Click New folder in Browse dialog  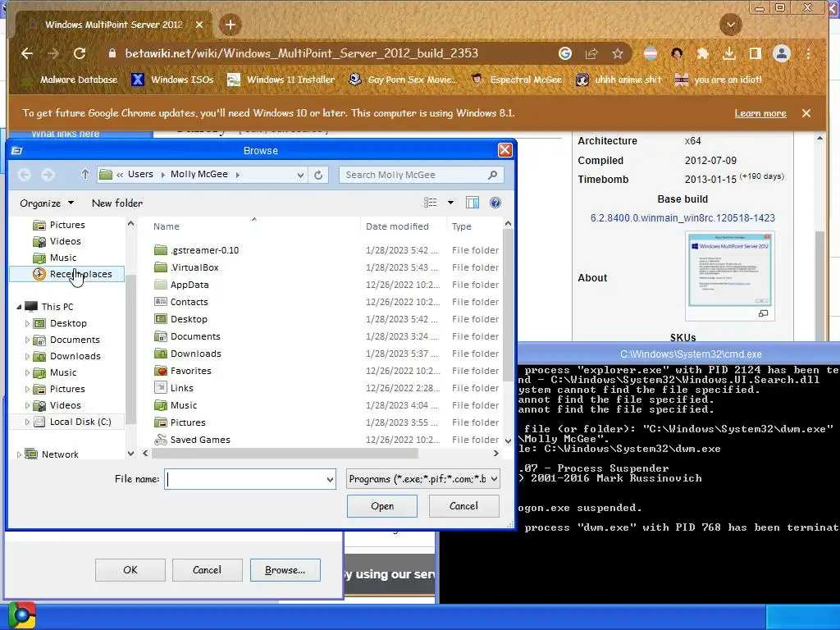(x=117, y=203)
